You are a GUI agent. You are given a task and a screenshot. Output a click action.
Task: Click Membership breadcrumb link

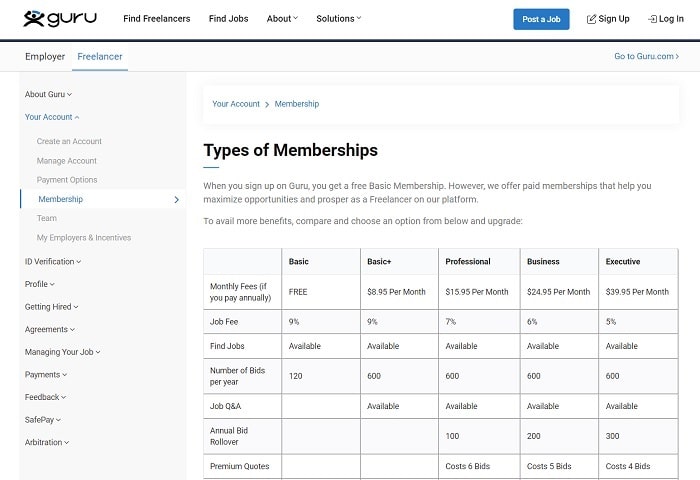click(297, 104)
